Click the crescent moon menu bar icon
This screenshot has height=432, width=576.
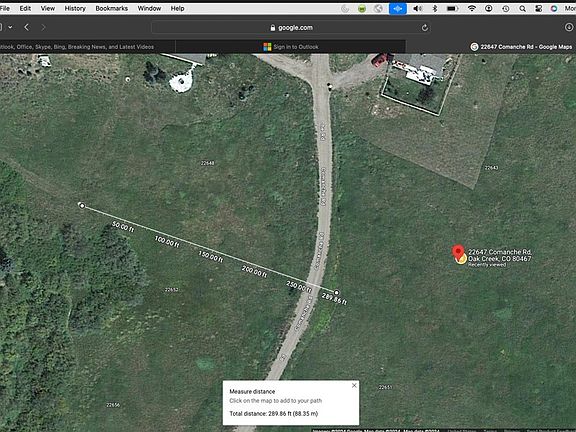[x=345, y=9]
